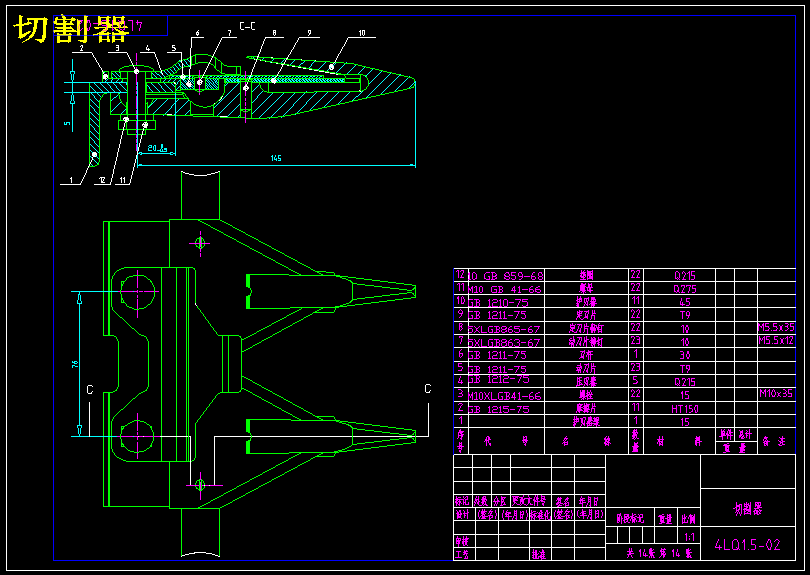Click T9 material in row 5
The height and width of the screenshot is (575, 810).
[x=684, y=369]
